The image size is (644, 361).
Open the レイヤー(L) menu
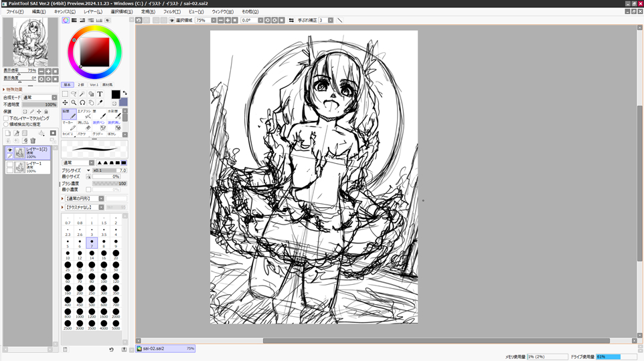click(x=93, y=11)
